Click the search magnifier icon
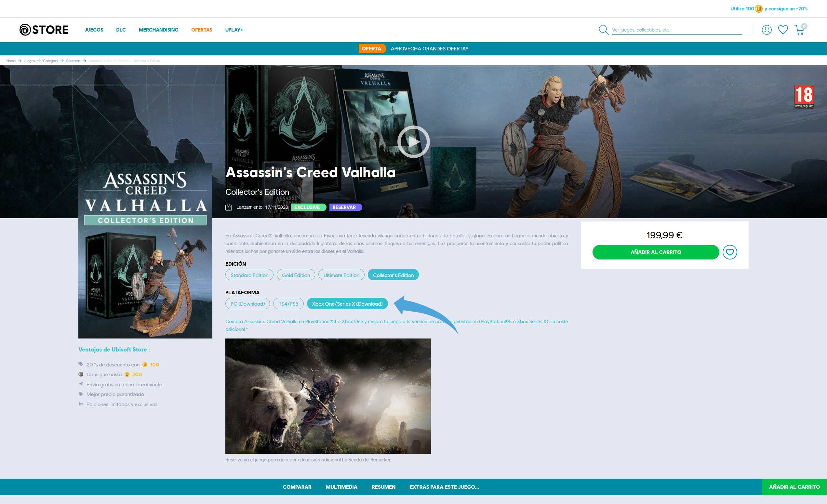This screenshot has height=504, width=827. 604,30
